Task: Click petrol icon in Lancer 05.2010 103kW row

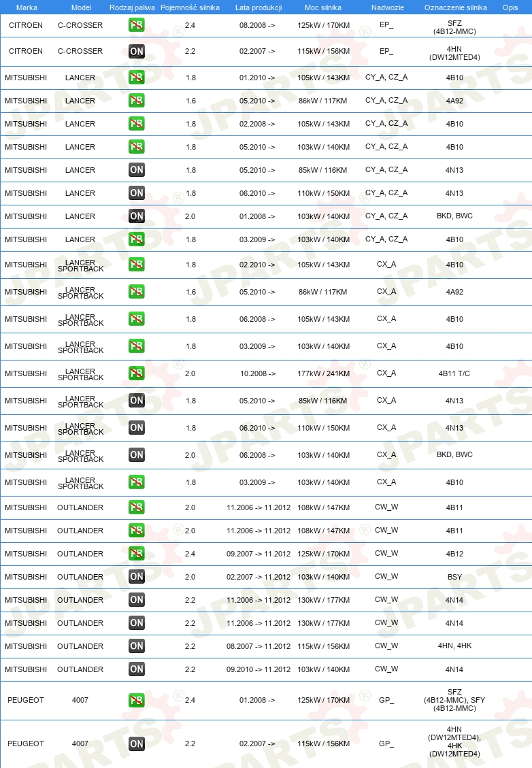Action: [136, 146]
